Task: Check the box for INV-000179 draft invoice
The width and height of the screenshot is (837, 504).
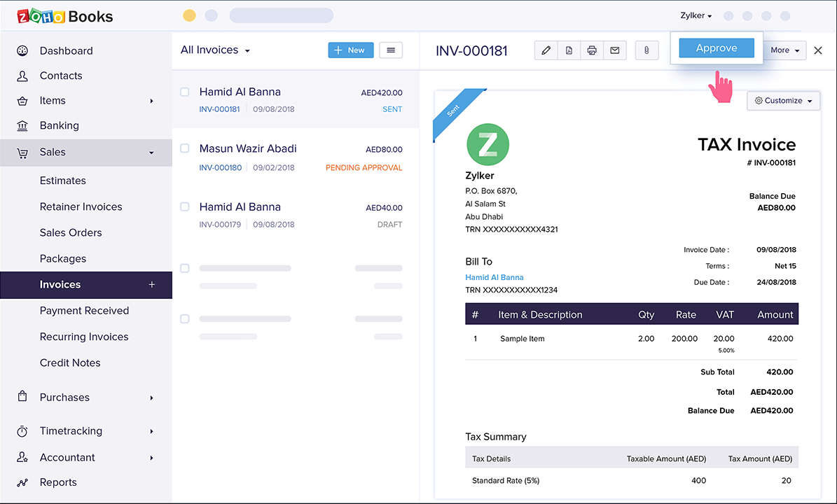Action: click(185, 207)
